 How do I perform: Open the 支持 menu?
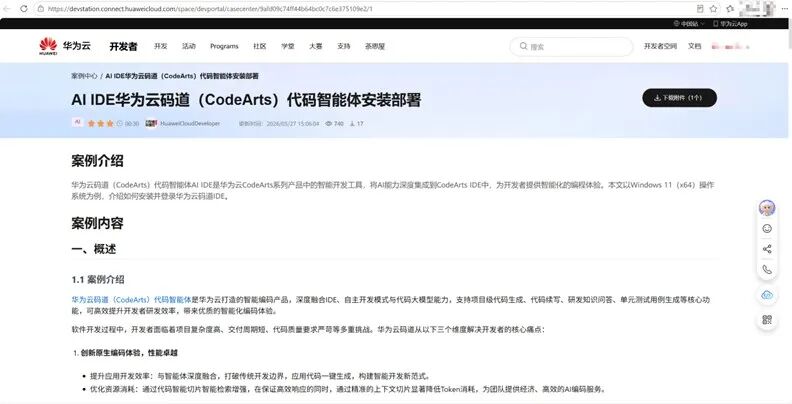click(x=343, y=46)
